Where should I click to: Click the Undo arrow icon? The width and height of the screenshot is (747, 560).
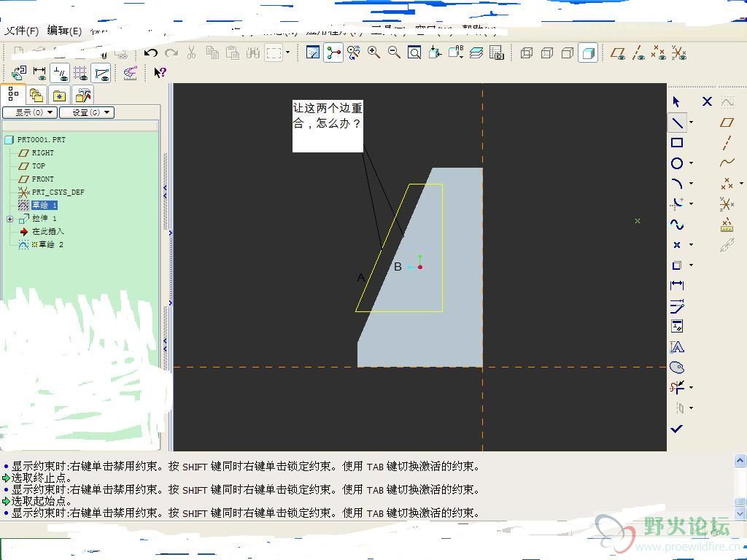tap(151, 52)
